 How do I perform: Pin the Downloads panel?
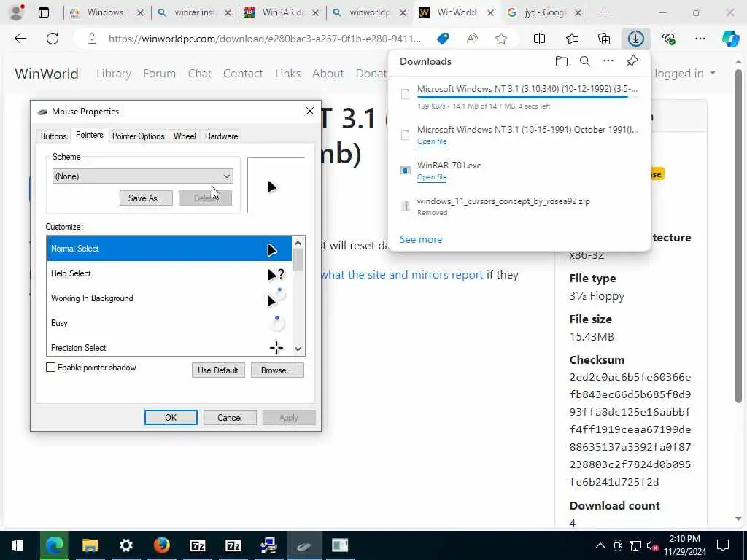point(632,61)
